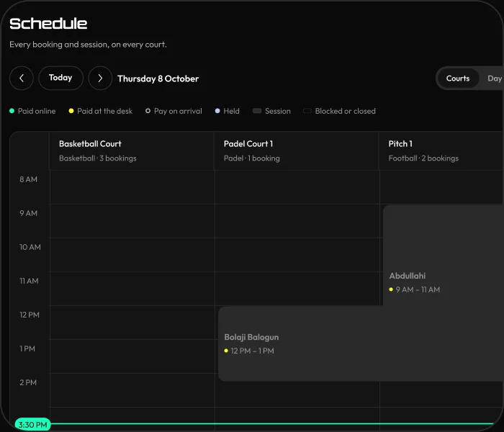Click the yellow Paid at the desk dot

pos(71,111)
